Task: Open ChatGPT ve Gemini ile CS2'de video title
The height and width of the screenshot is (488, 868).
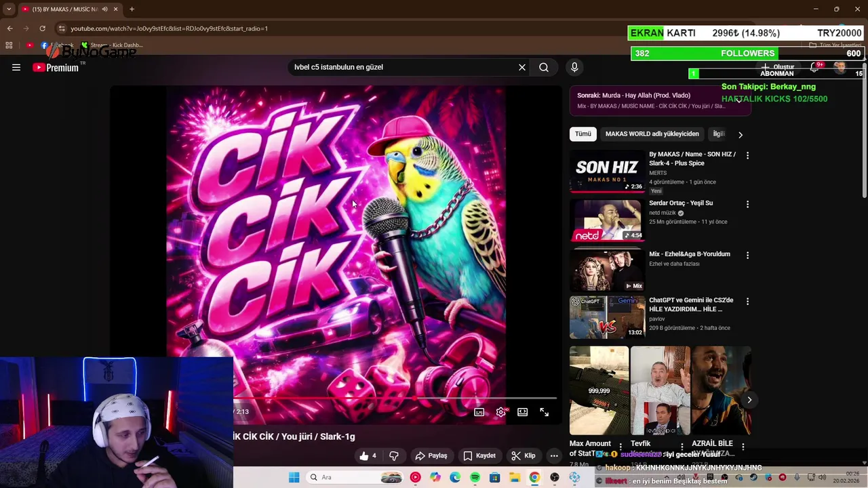Action: (x=691, y=304)
